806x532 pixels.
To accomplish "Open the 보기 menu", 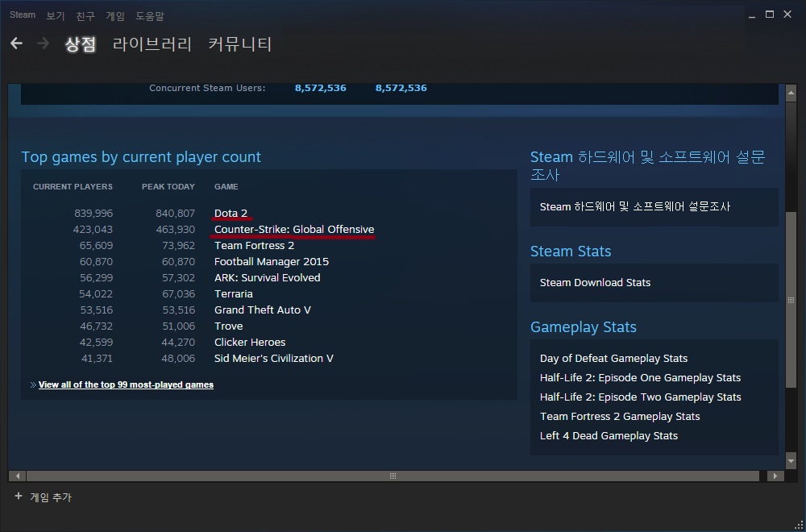I will [x=56, y=15].
